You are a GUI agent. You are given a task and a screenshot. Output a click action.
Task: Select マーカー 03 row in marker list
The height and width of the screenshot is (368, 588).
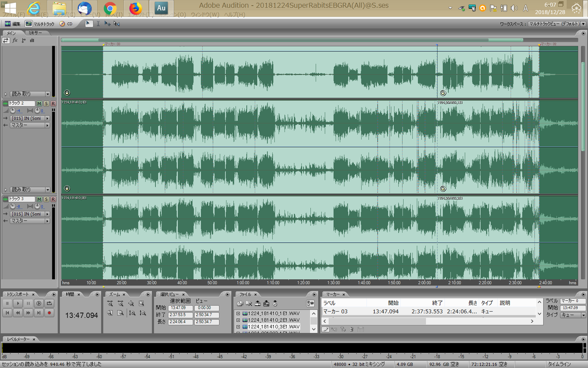pyautogui.click(x=429, y=312)
